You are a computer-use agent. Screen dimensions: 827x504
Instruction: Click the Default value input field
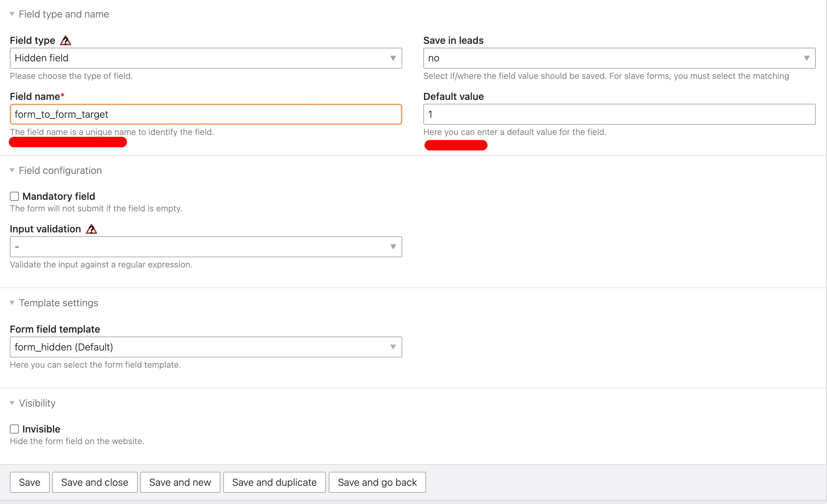[x=619, y=114]
